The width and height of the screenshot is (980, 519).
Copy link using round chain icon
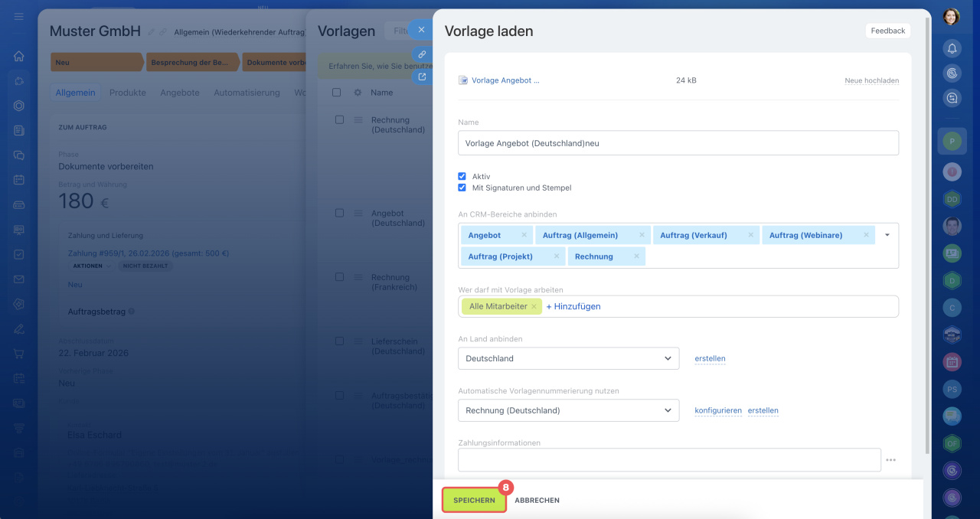tap(421, 54)
